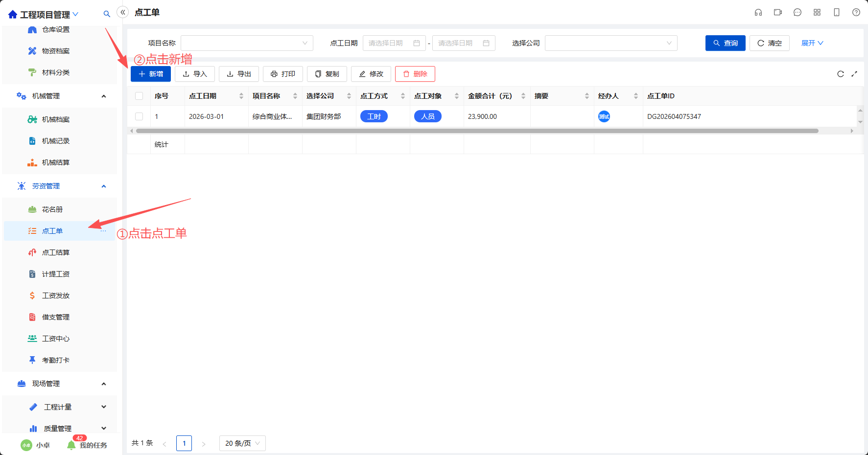The image size is (868, 455).
Task: Open calendar icon of end date
Action: tap(486, 43)
